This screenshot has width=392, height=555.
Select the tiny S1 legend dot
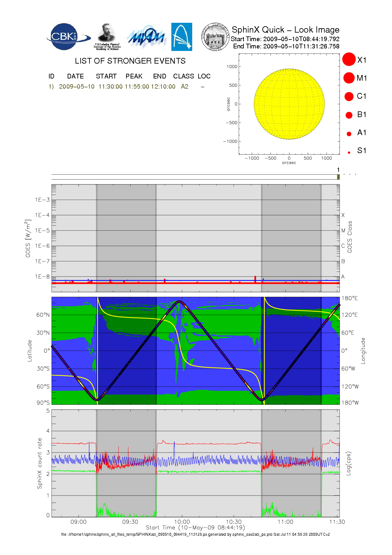coord(349,153)
